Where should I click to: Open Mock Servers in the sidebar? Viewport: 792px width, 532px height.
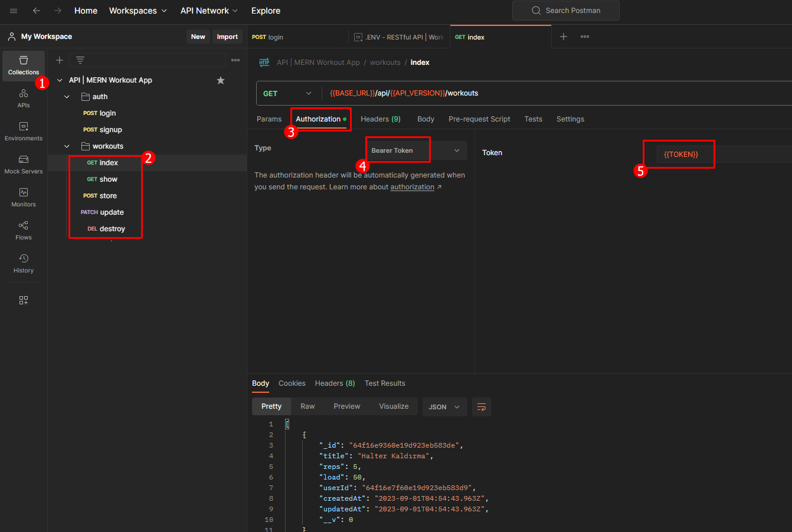[x=24, y=165]
